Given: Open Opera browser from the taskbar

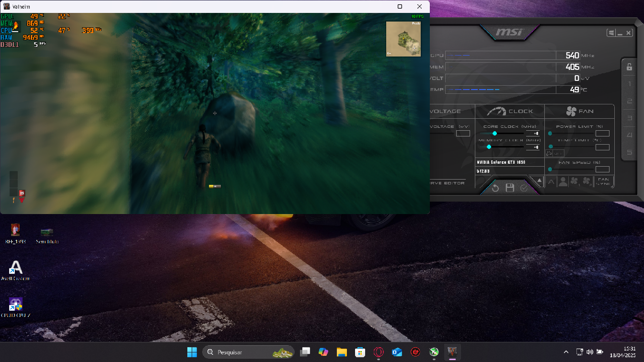Looking at the screenshot, I should pos(379,352).
